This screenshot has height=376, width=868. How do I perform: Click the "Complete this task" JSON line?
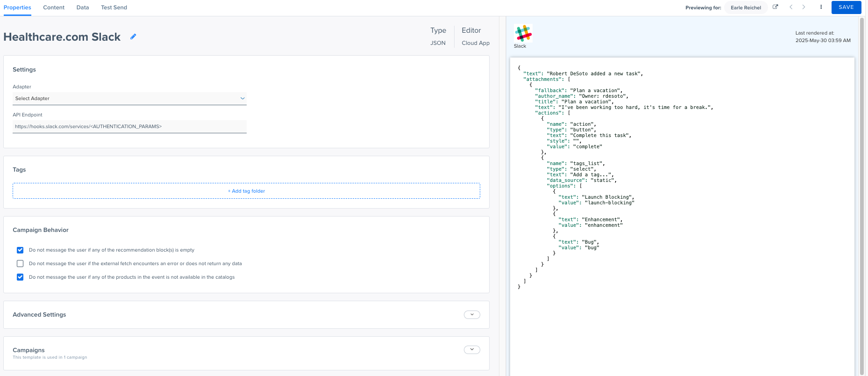tap(589, 136)
